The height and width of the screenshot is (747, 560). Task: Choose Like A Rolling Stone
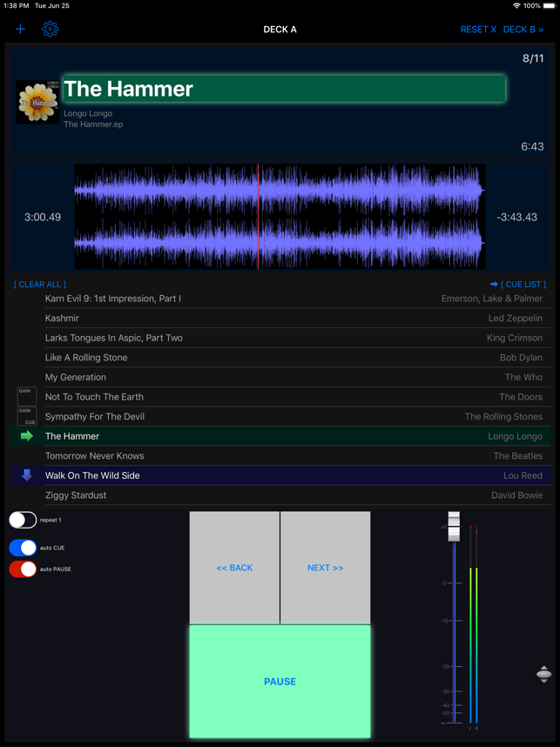pos(280,357)
